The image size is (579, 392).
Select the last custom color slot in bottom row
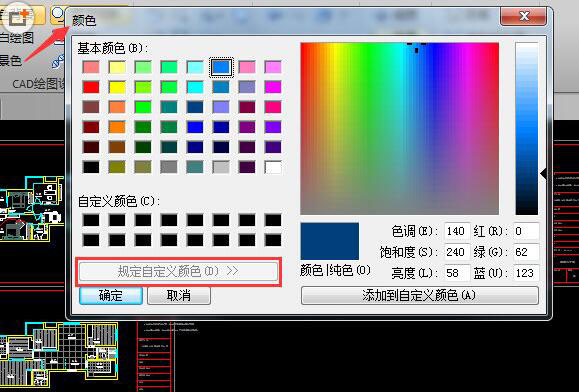273,240
